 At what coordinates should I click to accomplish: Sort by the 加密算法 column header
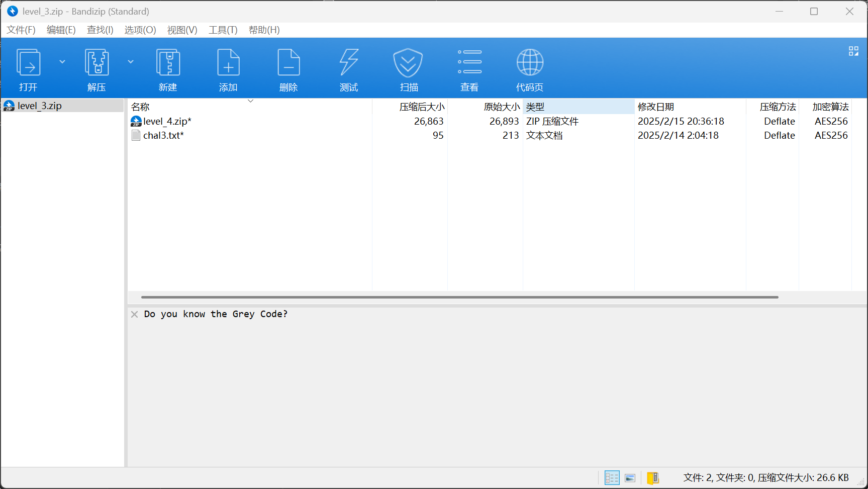point(826,107)
